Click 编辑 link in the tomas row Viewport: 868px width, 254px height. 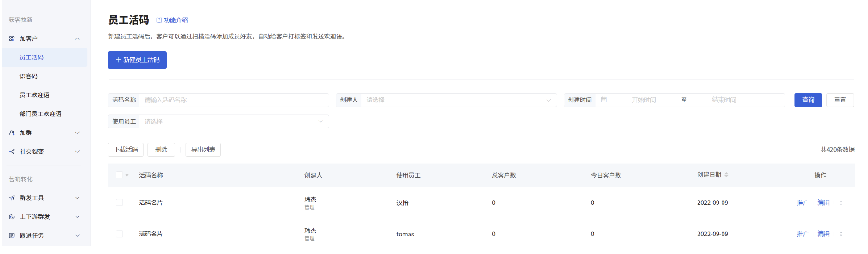coord(823,234)
